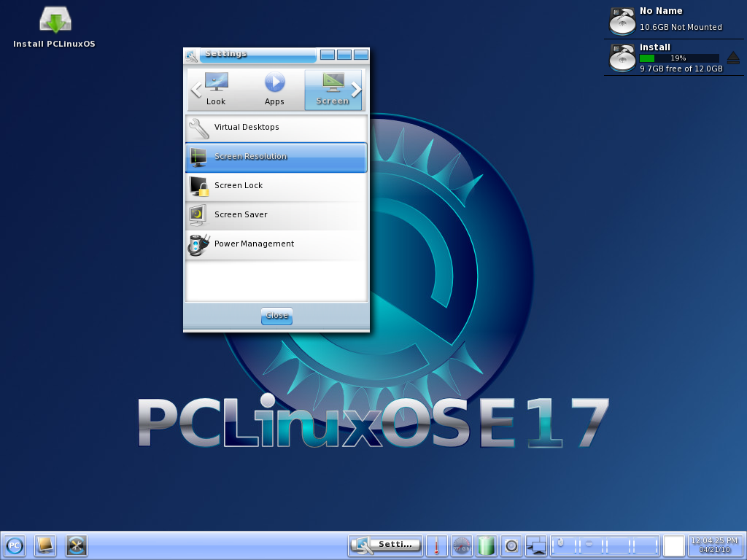This screenshot has width=747, height=560.
Task: Open the volume control speaker icon
Action: [511, 545]
